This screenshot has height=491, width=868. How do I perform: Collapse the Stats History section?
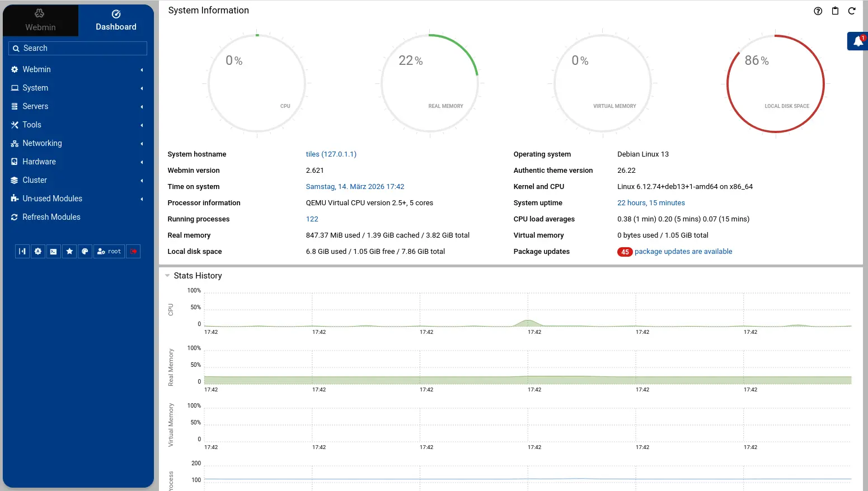167,276
